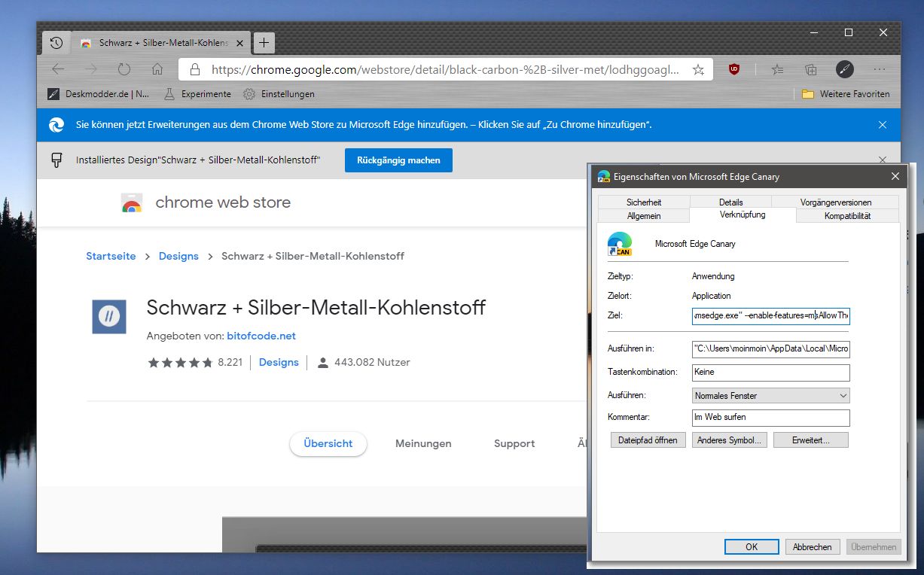Open a new tab with plus button
The width and height of the screenshot is (924, 575).
coord(264,43)
